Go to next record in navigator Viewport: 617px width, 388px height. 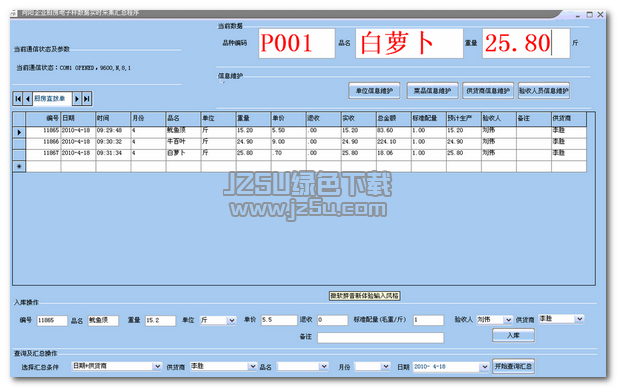77,98
